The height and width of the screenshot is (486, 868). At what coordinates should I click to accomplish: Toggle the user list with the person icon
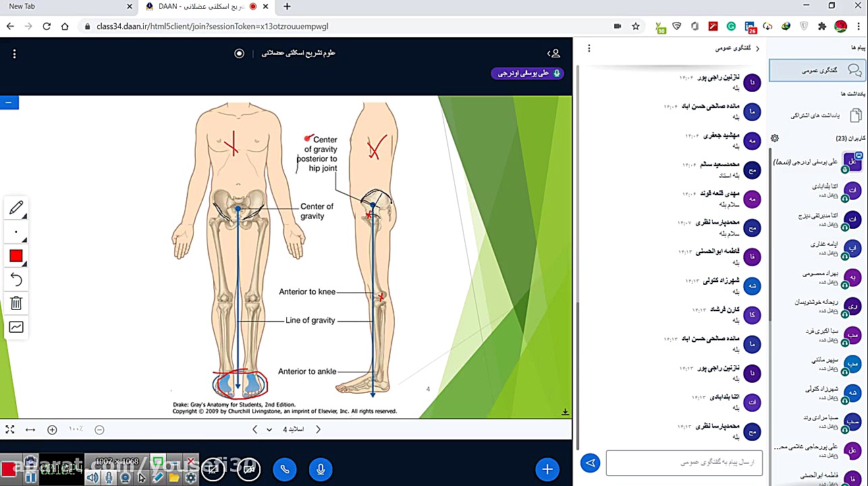click(x=553, y=53)
